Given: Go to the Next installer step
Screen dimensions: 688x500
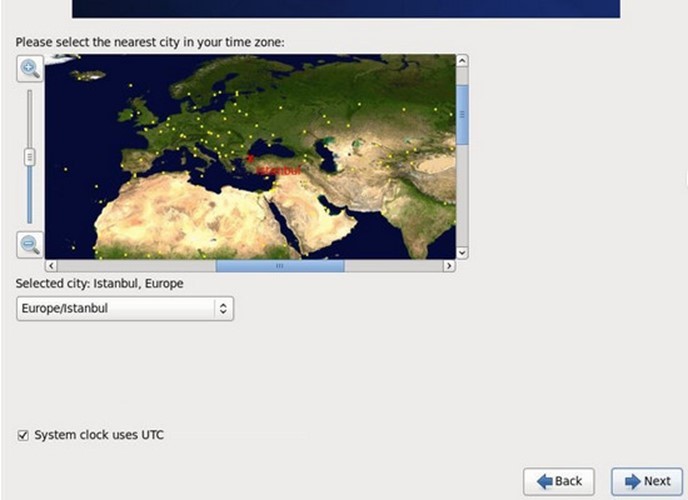Looking at the screenshot, I should [x=647, y=481].
